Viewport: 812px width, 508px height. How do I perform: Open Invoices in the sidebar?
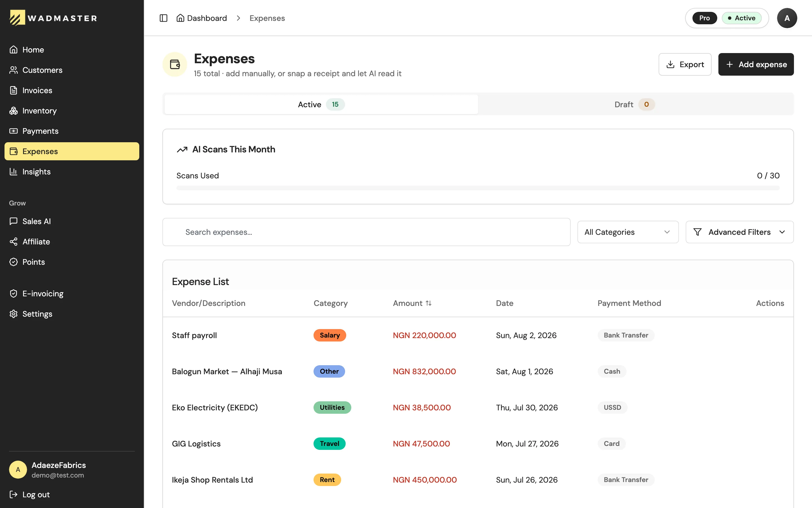click(x=72, y=90)
